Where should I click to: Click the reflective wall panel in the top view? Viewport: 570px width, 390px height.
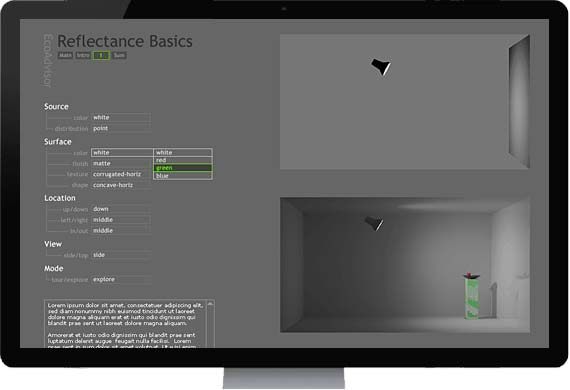pyautogui.click(x=519, y=101)
